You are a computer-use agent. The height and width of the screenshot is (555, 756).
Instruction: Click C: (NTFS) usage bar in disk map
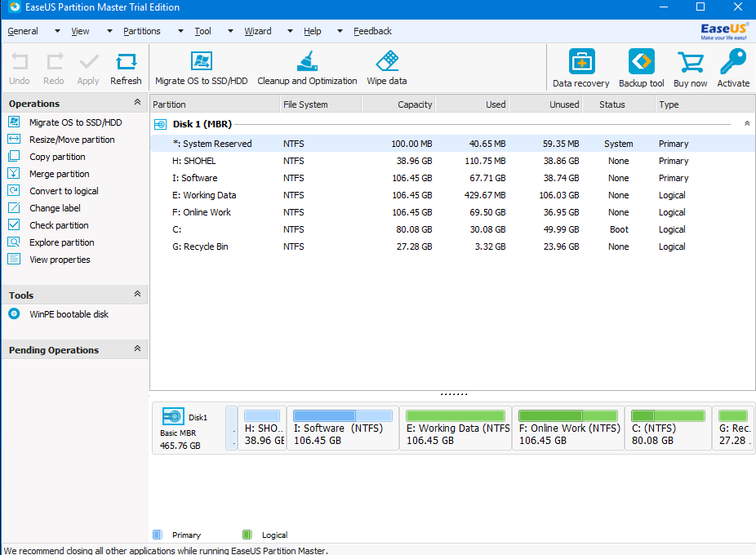668,415
